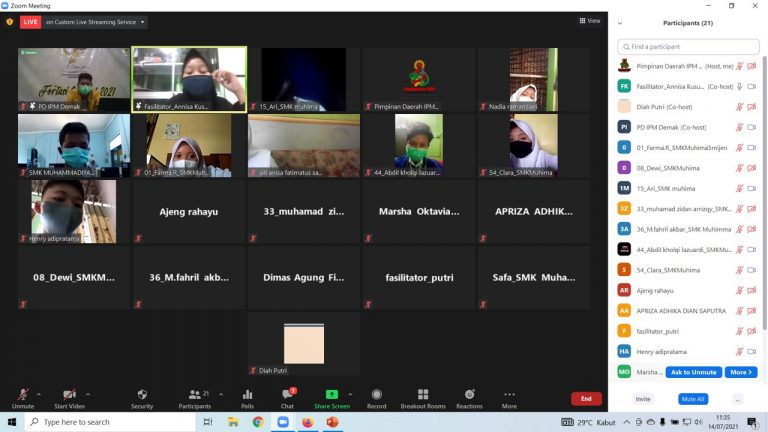This screenshot has width=768, height=432.
Task: Click Zoom icon in Windows taskbar
Action: pos(283,422)
